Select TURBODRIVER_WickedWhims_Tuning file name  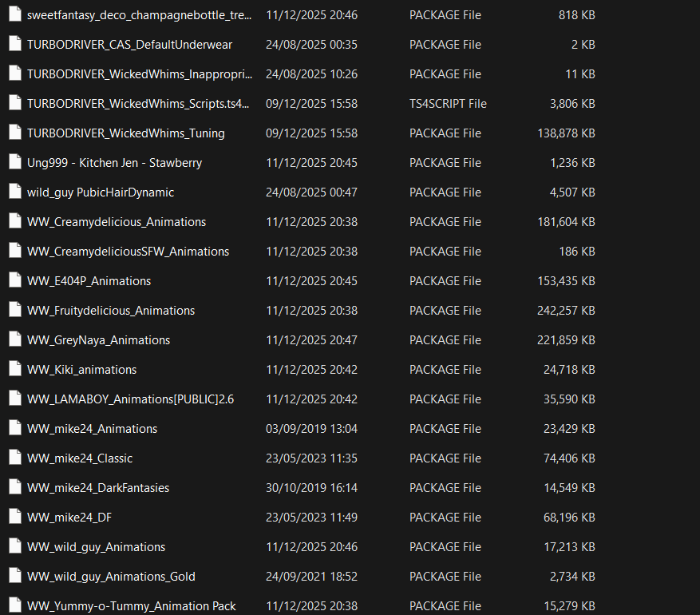click(126, 133)
